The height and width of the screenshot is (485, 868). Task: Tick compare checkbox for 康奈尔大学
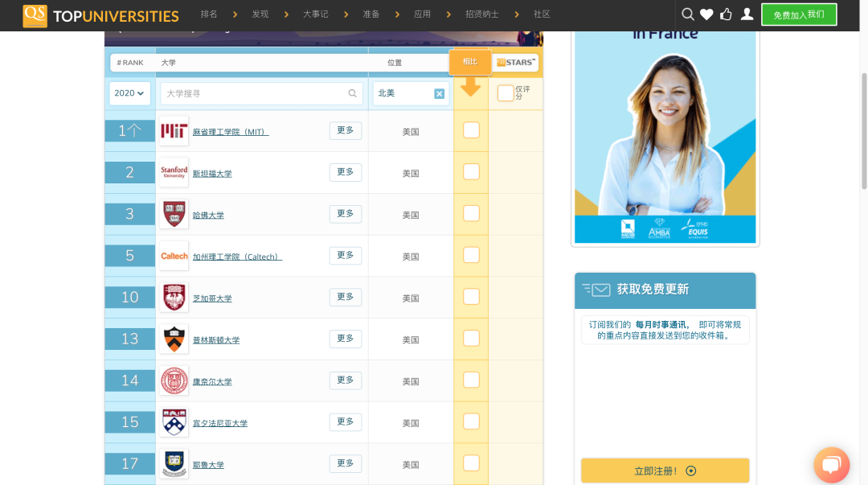tap(471, 380)
